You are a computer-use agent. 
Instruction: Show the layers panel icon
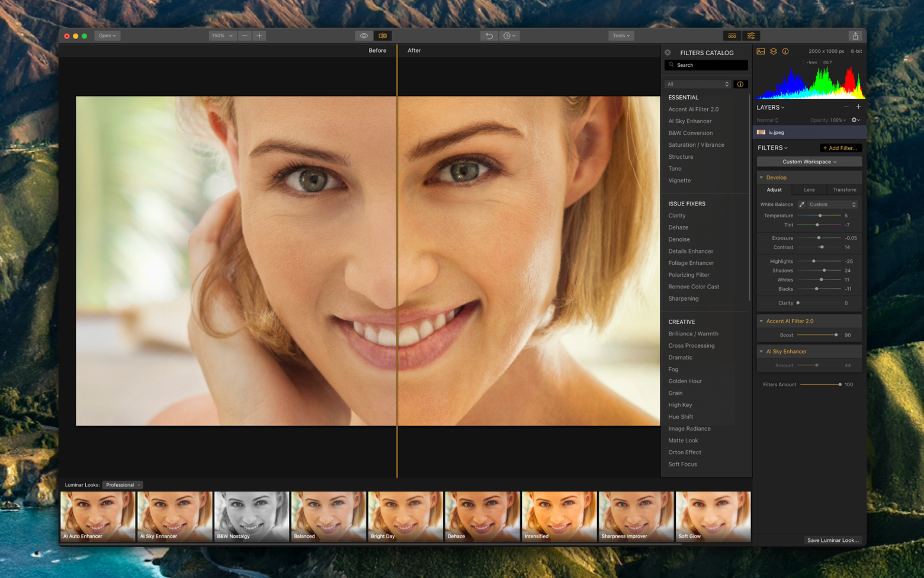tap(774, 52)
